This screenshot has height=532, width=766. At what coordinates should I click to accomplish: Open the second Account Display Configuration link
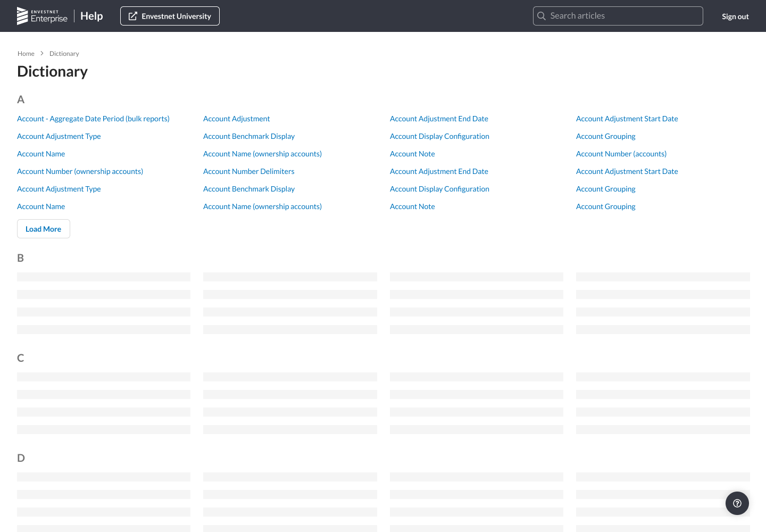pos(439,189)
